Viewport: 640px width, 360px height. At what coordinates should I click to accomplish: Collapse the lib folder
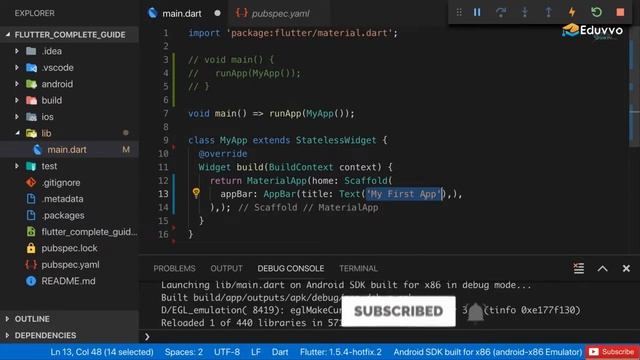[17, 133]
